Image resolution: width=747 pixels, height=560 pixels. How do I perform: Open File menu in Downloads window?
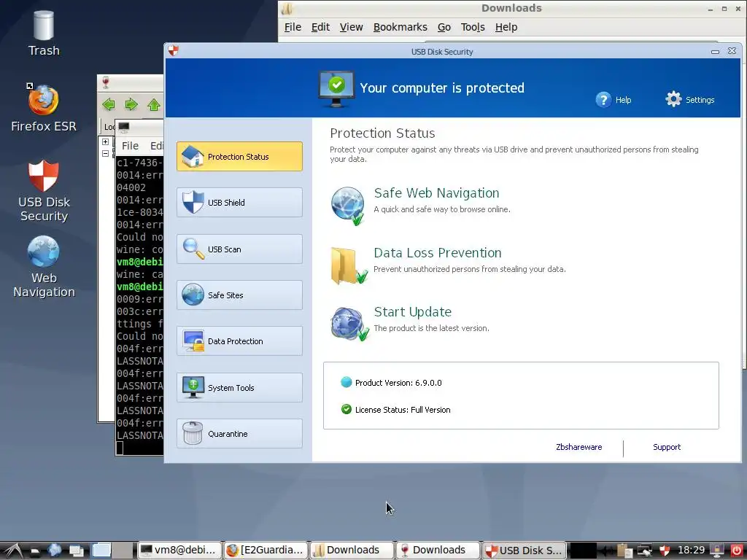point(293,27)
